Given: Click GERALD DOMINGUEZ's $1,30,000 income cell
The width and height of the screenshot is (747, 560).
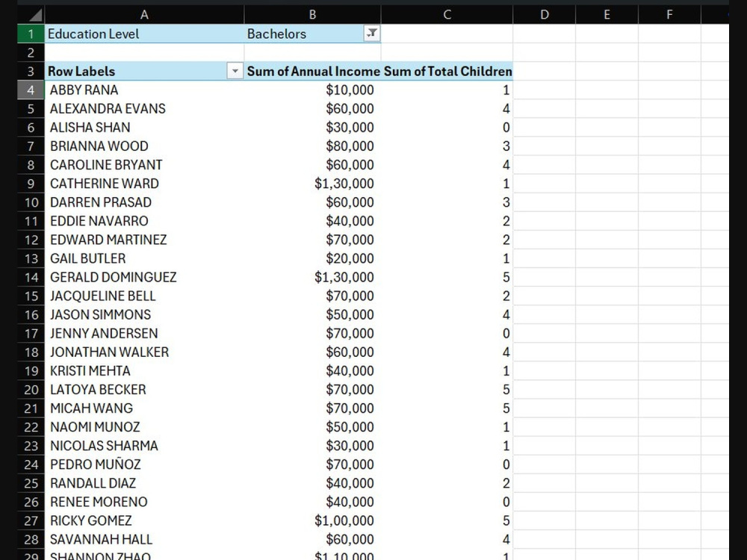Looking at the screenshot, I should [x=312, y=277].
